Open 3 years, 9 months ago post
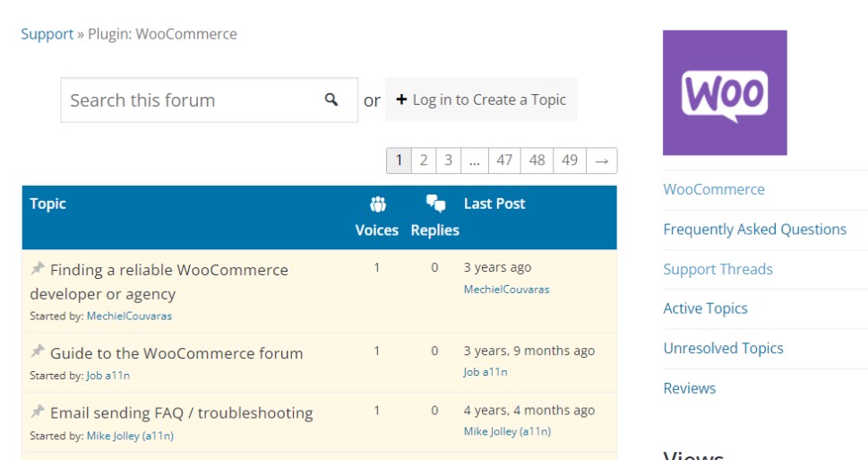This screenshot has height=460, width=868. (x=529, y=351)
